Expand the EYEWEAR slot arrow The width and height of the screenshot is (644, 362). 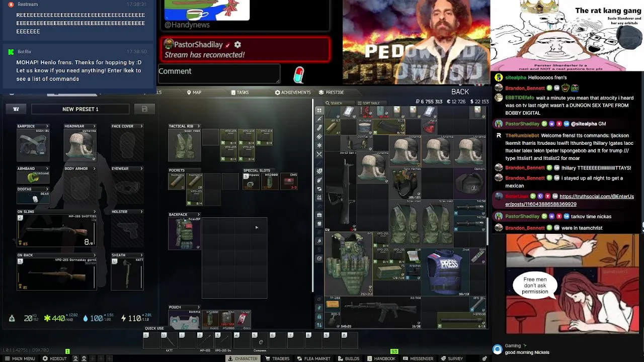(141, 168)
